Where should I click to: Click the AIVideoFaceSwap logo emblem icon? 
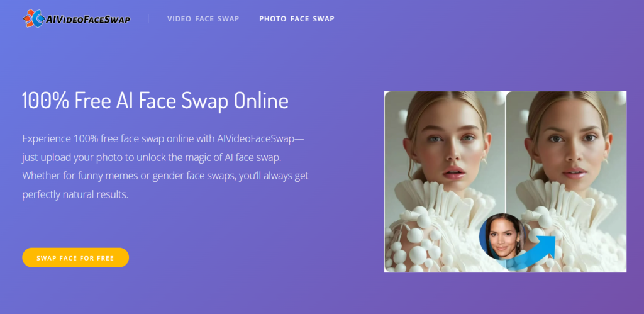33,19
